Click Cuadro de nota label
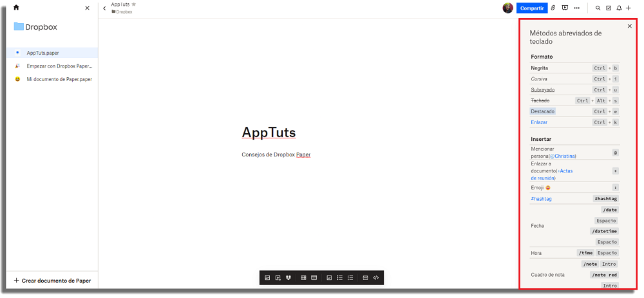 (x=547, y=275)
